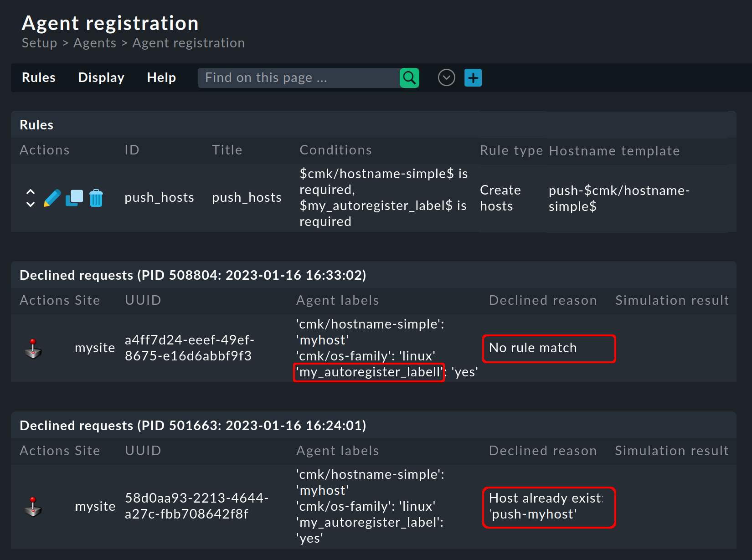Open the Agents breadcrumb link
This screenshot has height=560, width=752.
94,42
